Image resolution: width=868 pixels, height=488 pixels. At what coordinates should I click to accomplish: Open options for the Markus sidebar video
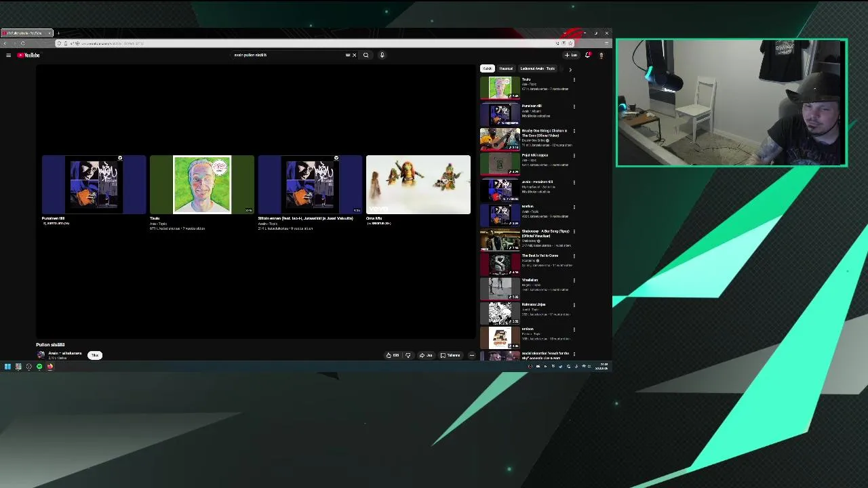coord(574,207)
